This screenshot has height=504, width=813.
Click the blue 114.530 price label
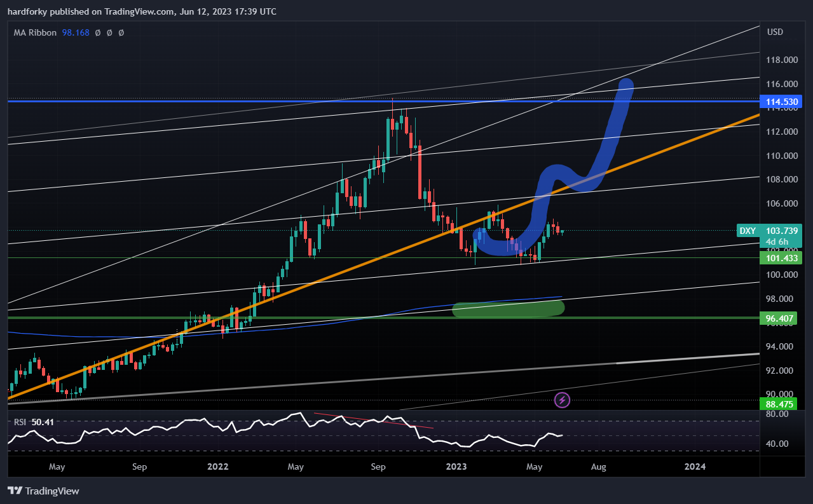pyautogui.click(x=781, y=101)
